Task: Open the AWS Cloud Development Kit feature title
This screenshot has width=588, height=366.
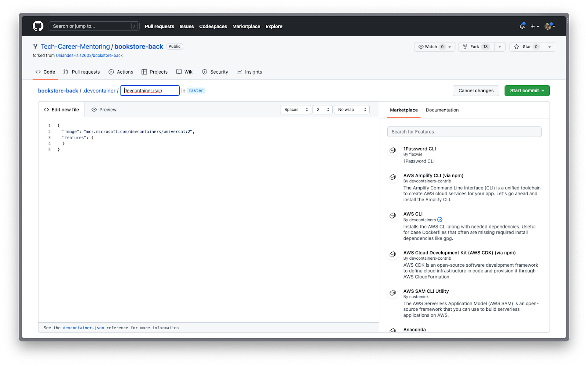Action: pyautogui.click(x=459, y=253)
